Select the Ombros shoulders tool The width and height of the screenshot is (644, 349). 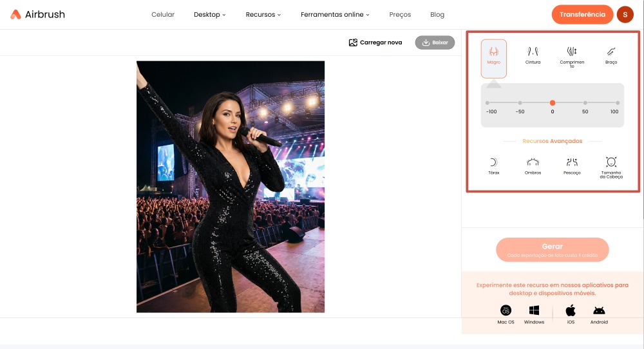tap(533, 165)
